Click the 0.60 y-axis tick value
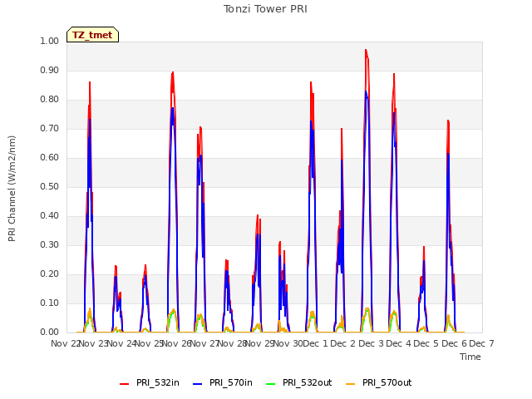This screenshot has width=532, height=399. (50, 157)
